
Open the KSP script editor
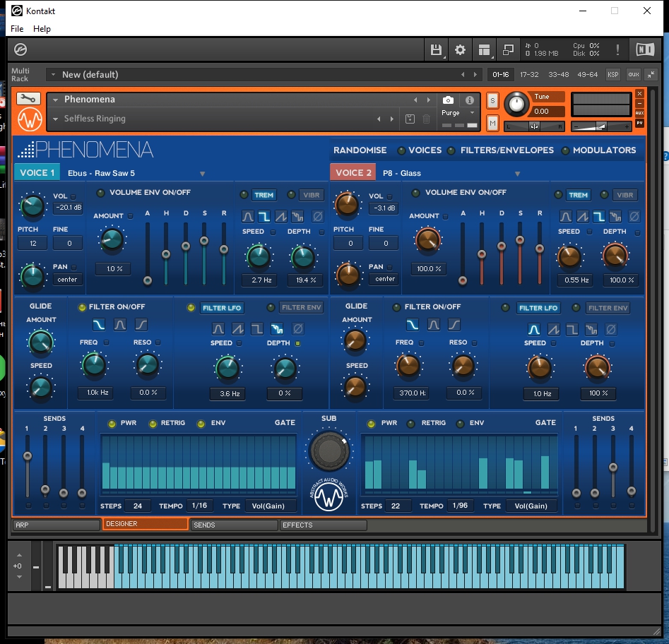(612, 75)
